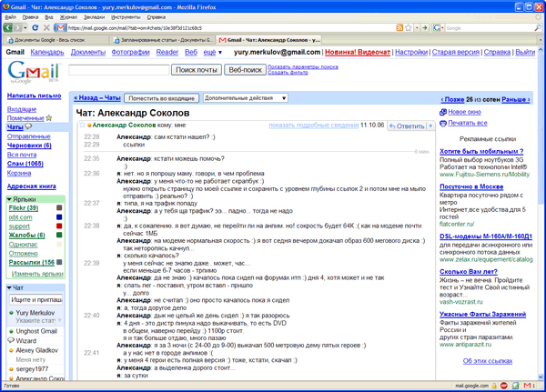Viewport: 546px width, 392px height.
Task: Click the Ответить reply button
Action: tap(407, 126)
